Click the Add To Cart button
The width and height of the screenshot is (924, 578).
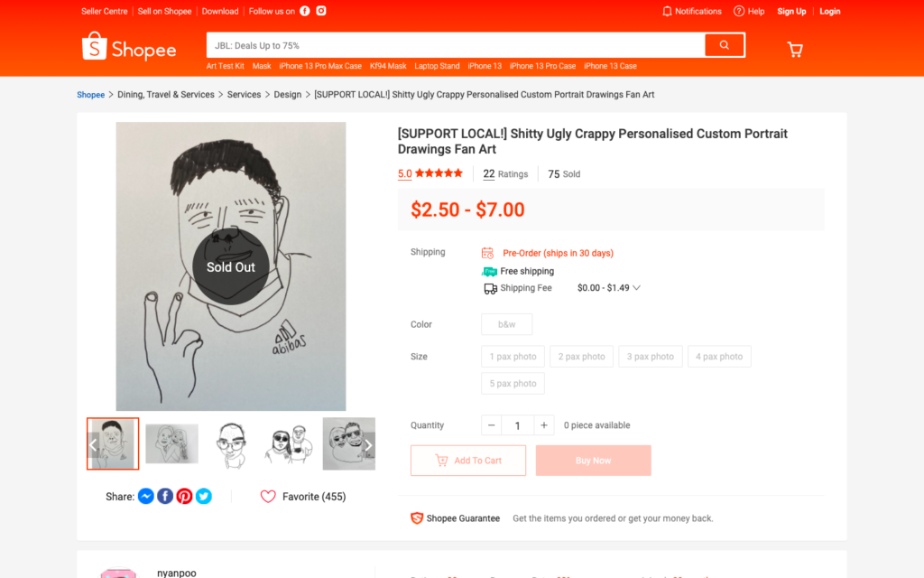(x=467, y=460)
